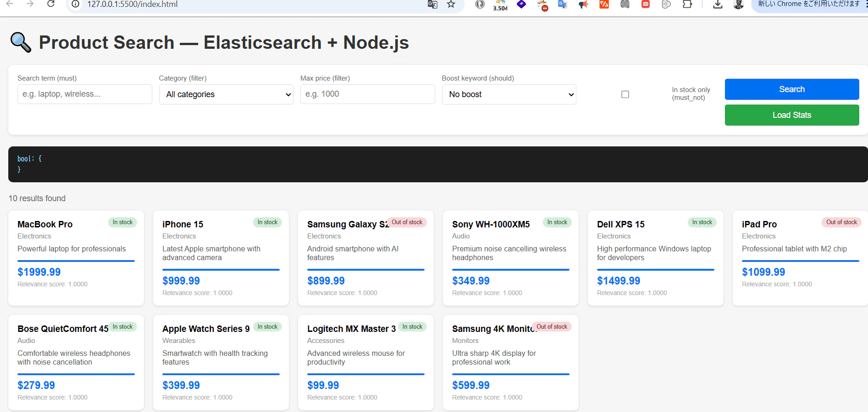The image size is (868, 412).
Task: Click the Bose QuietComfort 45 product title
Action: [x=63, y=329]
